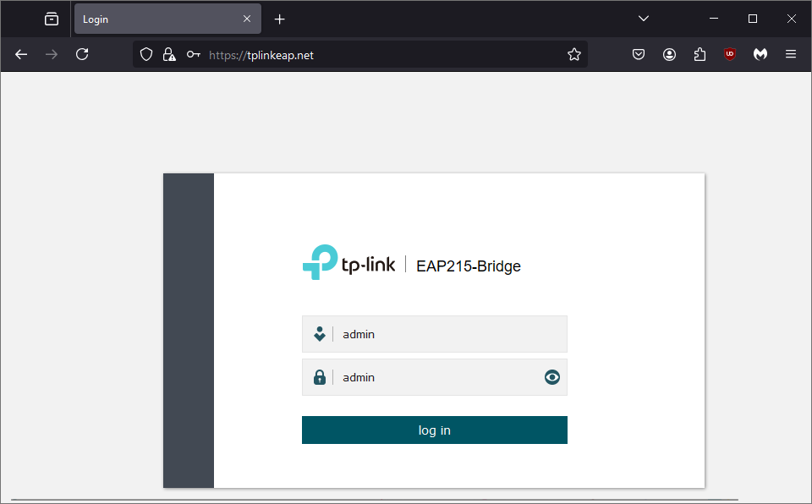Open the Firefox account icon
The height and width of the screenshot is (504, 812).
coord(669,54)
